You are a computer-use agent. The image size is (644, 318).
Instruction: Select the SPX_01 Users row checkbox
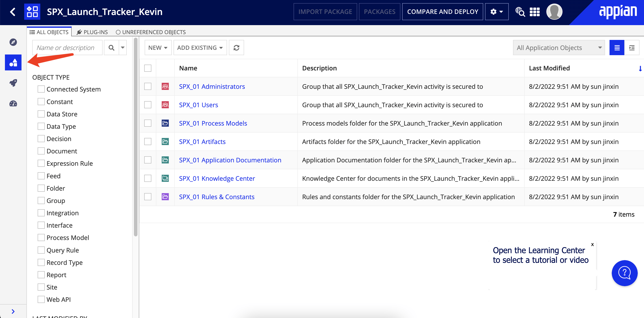pos(148,105)
